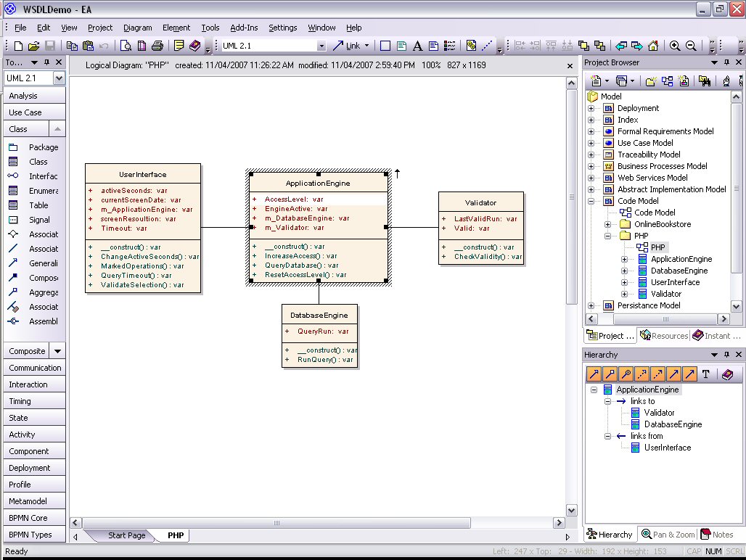This screenshot has height=560, width=746.
Task: Expand ApplicationEngine class in browser
Action: point(624,259)
